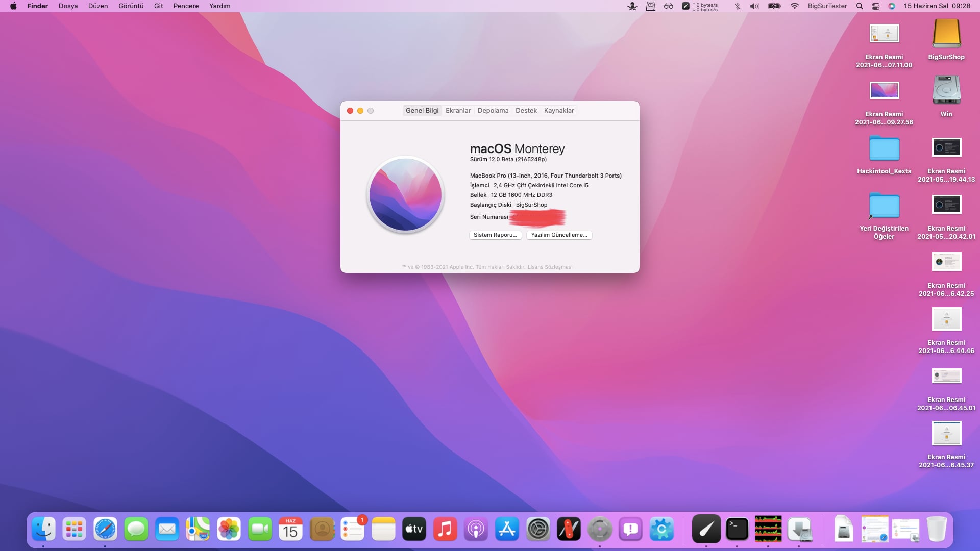Screen dimensions: 980x551
Task: Open the App Store dock icon
Action: click(x=507, y=530)
